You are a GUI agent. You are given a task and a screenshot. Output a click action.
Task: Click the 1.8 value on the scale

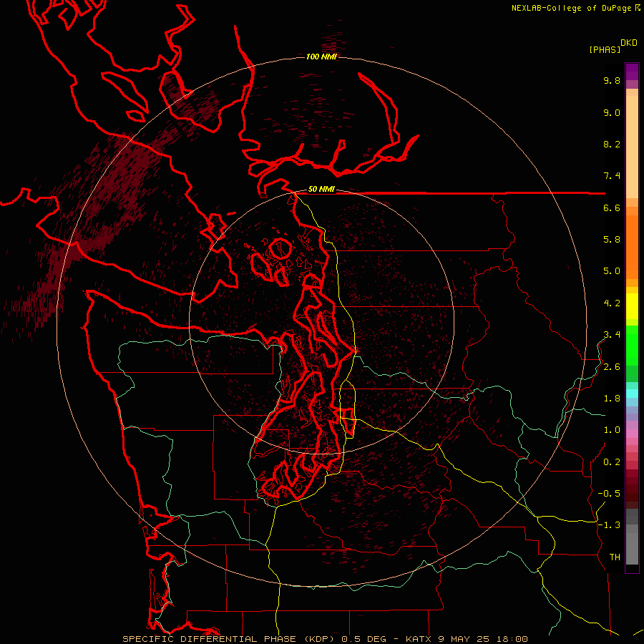tap(612, 399)
